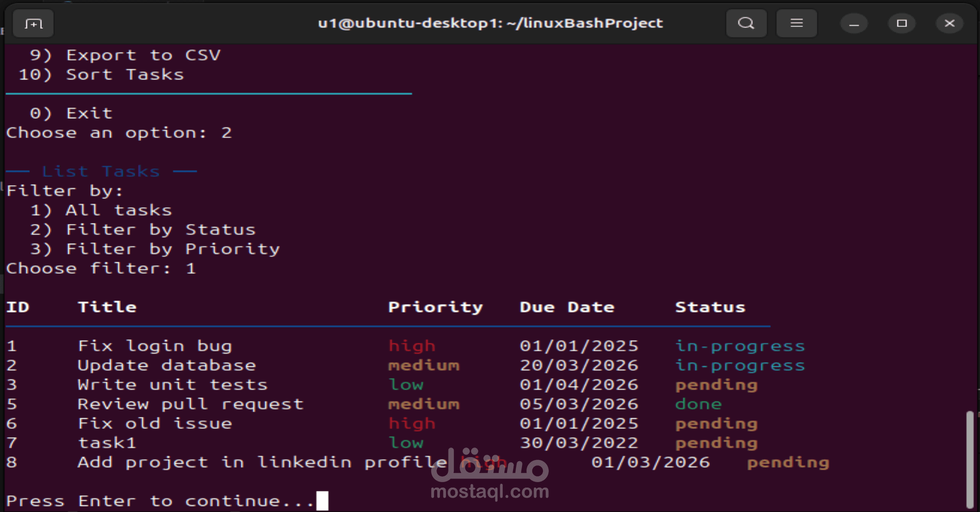Click 'low' priority of Write unit tests
Image resolution: width=980 pixels, height=512 pixels.
click(406, 385)
